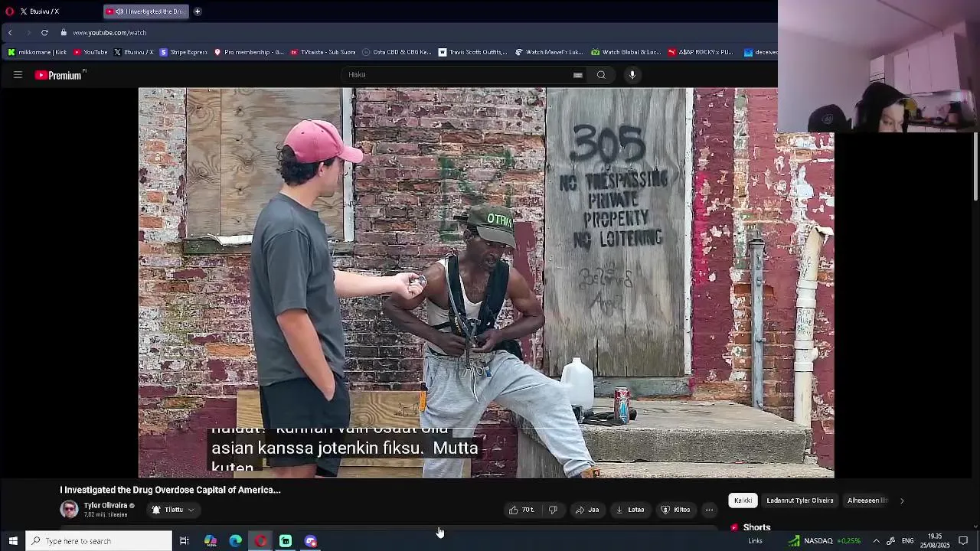Image resolution: width=980 pixels, height=551 pixels.
Task: Click the video title I Investigated the Drug Overdose
Action: 170,490
